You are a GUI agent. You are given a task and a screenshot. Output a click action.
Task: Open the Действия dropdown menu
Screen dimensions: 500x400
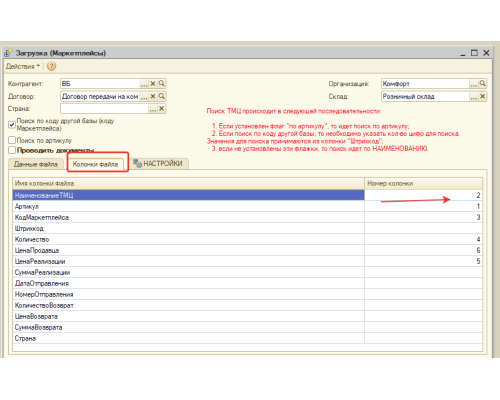pos(23,66)
